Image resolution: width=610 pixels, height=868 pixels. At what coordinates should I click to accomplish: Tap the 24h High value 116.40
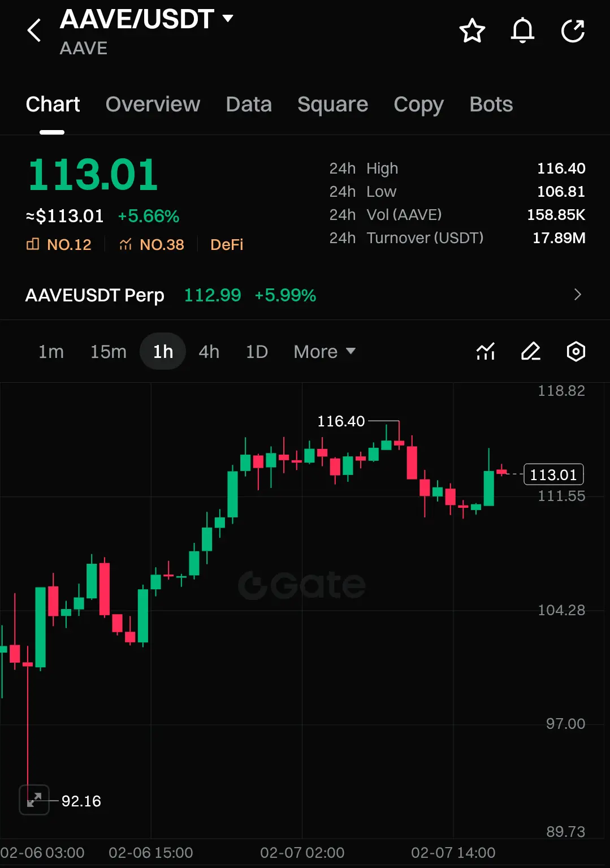[x=561, y=169]
